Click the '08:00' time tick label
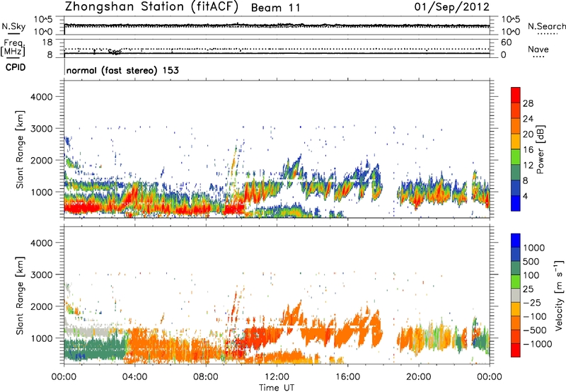Screen dimensions: 566x392 click(x=205, y=377)
